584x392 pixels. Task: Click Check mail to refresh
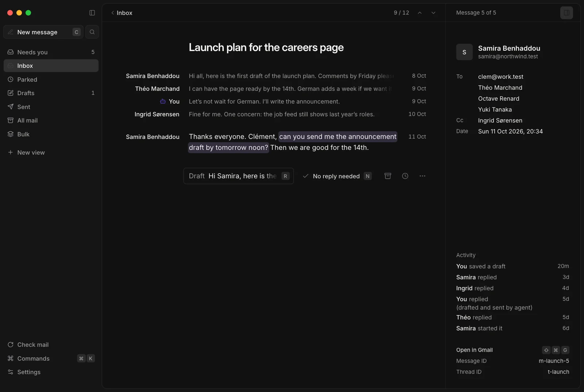(x=51, y=345)
